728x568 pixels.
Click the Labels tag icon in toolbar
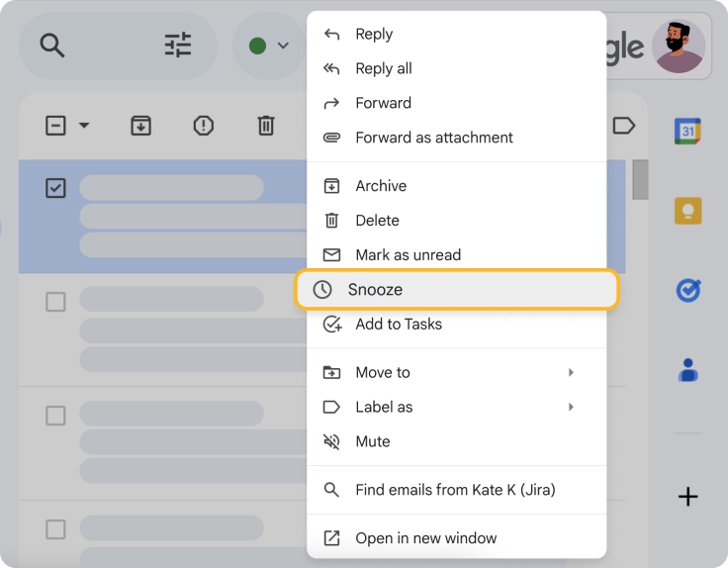(x=623, y=126)
